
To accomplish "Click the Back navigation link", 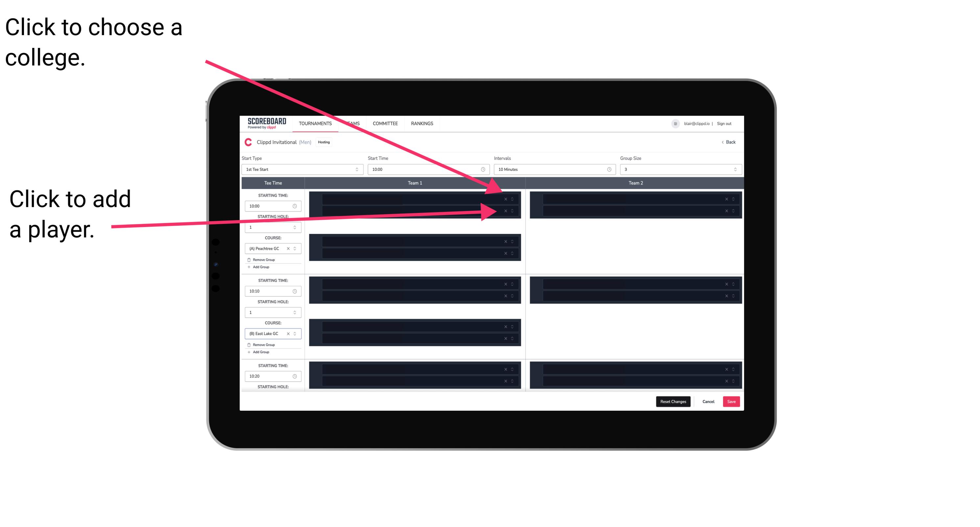I will 728,142.
